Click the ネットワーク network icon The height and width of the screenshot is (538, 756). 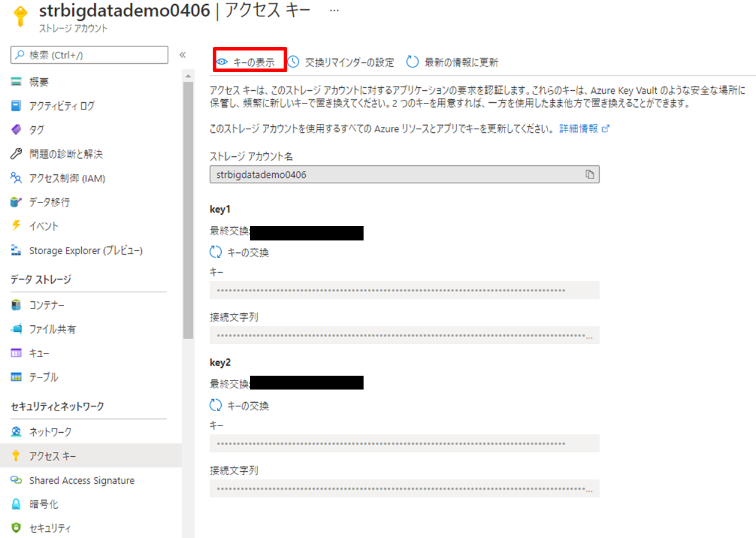(16, 432)
